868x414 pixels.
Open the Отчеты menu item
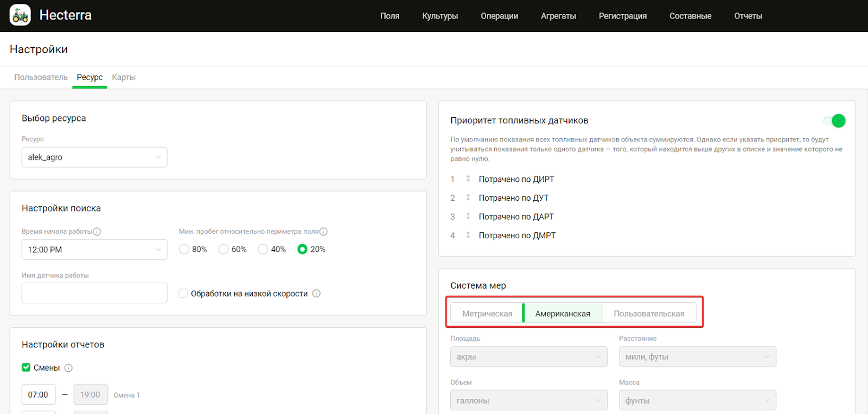point(748,16)
